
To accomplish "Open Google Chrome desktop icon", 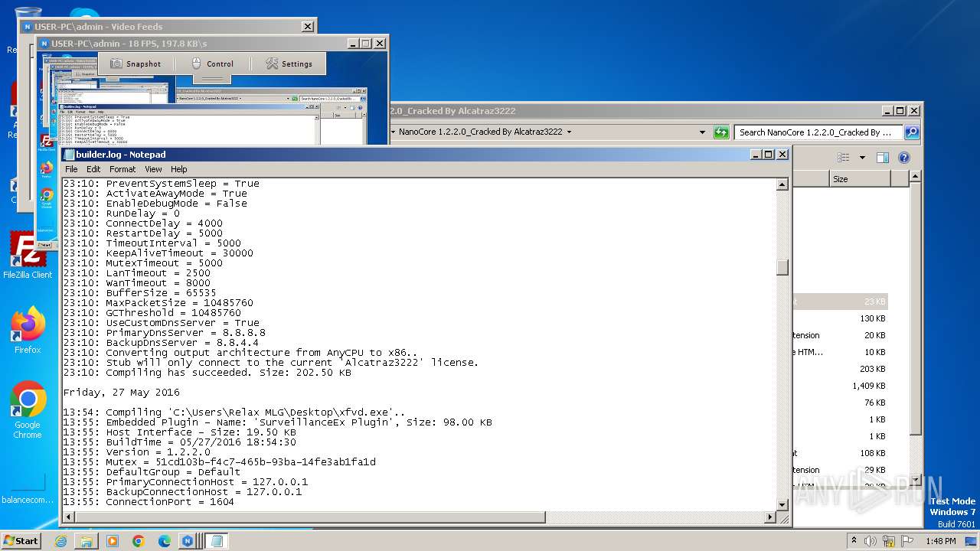I will tap(28, 410).
